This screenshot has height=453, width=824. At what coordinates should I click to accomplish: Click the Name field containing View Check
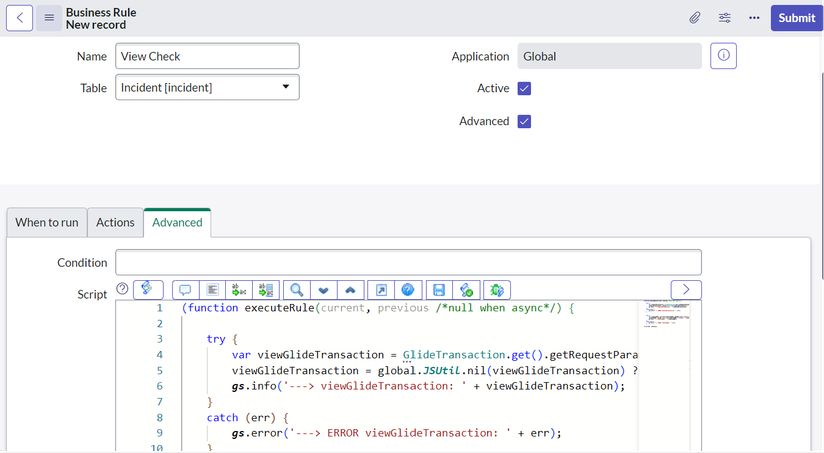(x=208, y=56)
